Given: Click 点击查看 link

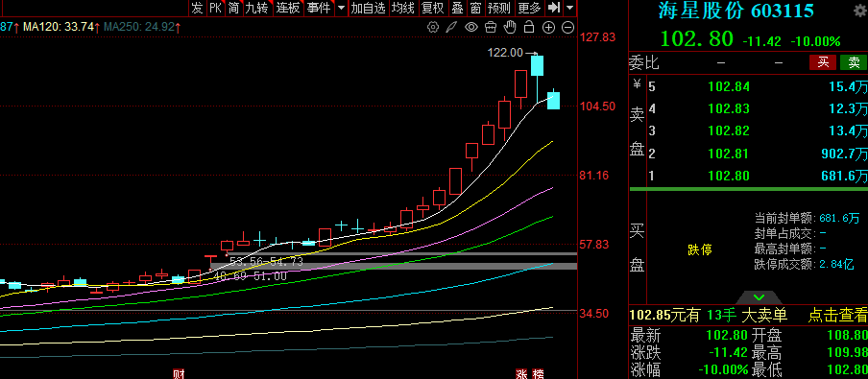Looking at the screenshot, I should tap(837, 316).
